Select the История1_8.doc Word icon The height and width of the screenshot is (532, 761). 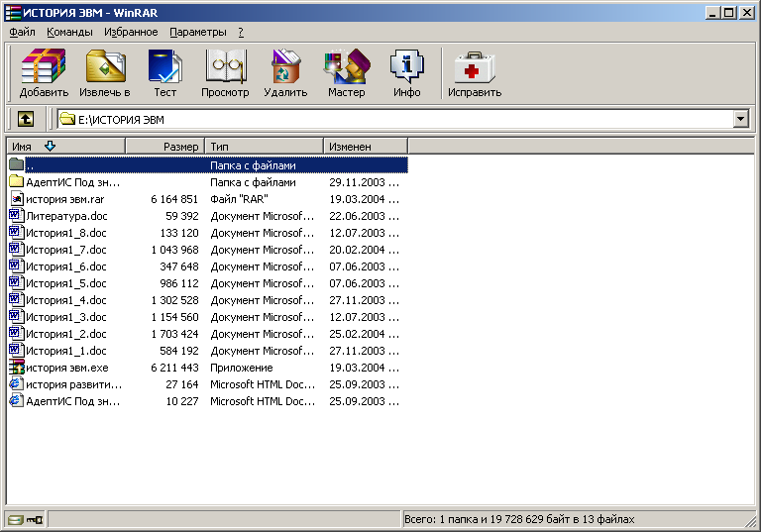(17, 232)
